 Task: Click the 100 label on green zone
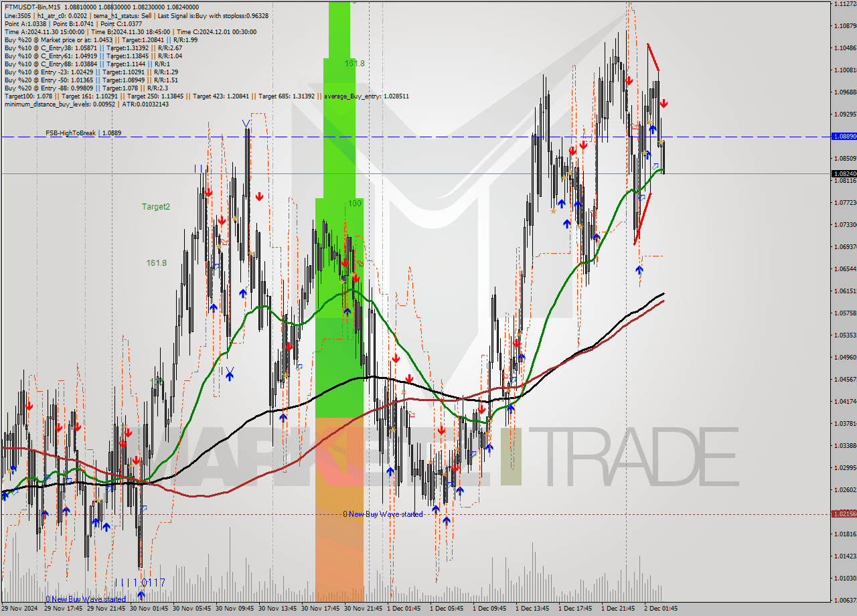click(355, 203)
